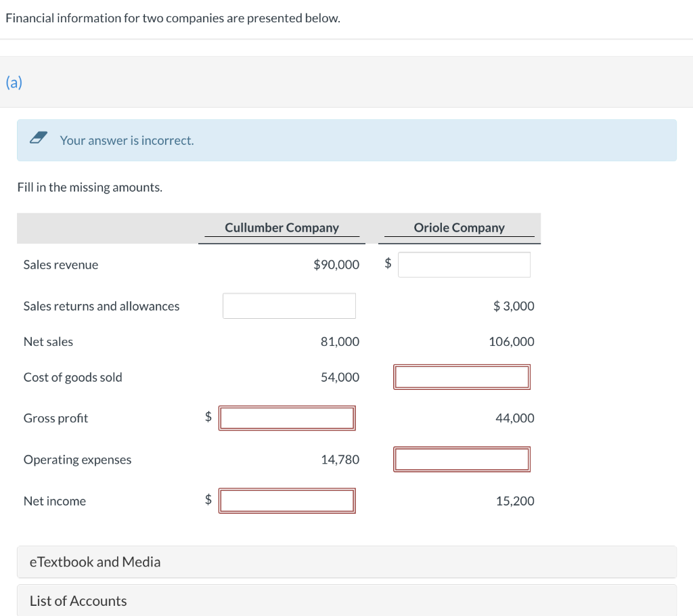Click the "Sales returns and allowances" row label
Image resolution: width=693 pixels, height=616 pixels.
[x=102, y=306]
